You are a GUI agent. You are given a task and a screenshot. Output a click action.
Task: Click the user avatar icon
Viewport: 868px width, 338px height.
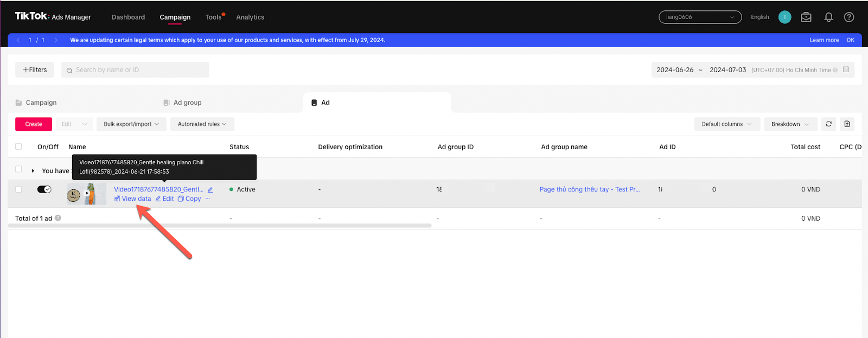click(784, 17)
